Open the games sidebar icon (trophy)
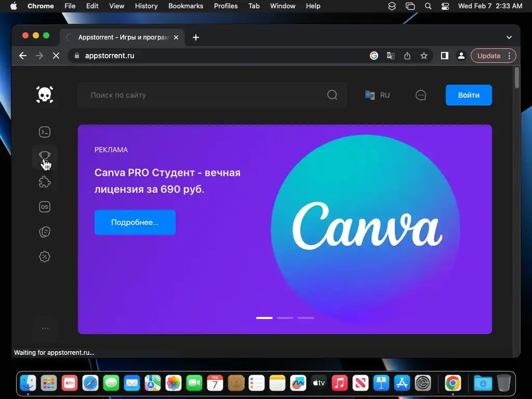This screenshot has width=532, height=399. click(x=45, y=156)
